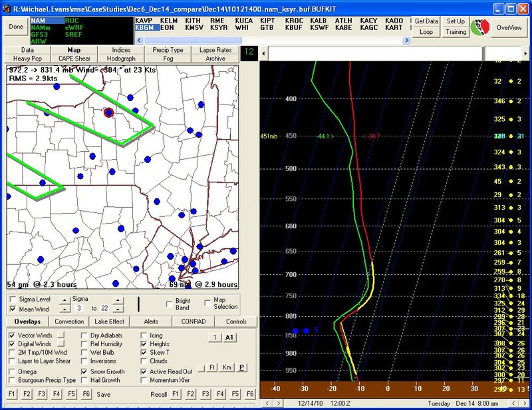Enable the Bright Band option

[169, 304]
